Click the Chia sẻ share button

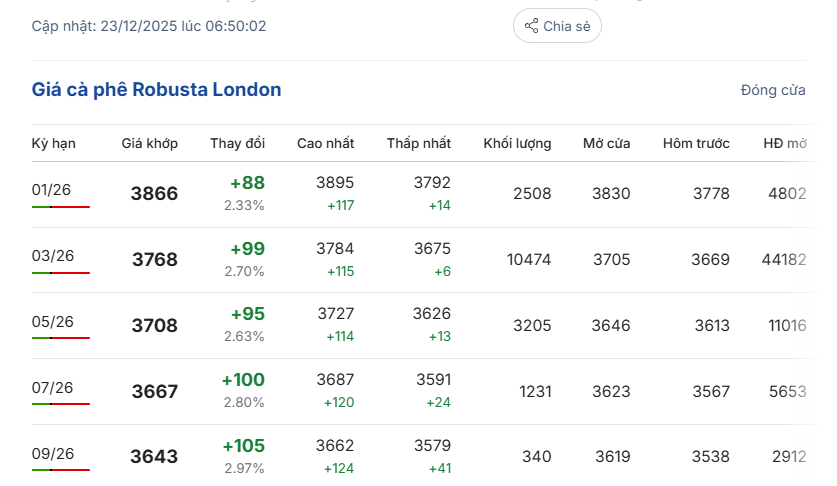[557, 26]
